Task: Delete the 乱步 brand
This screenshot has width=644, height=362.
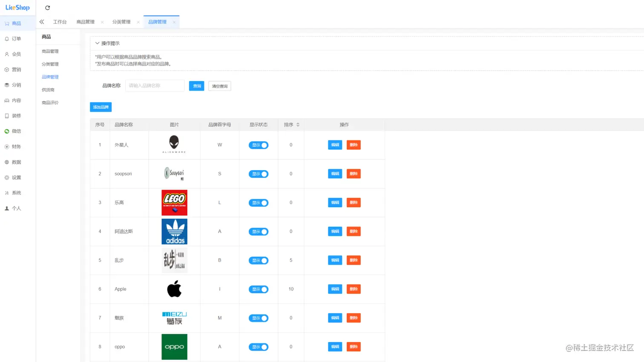Action: [354, 260]
